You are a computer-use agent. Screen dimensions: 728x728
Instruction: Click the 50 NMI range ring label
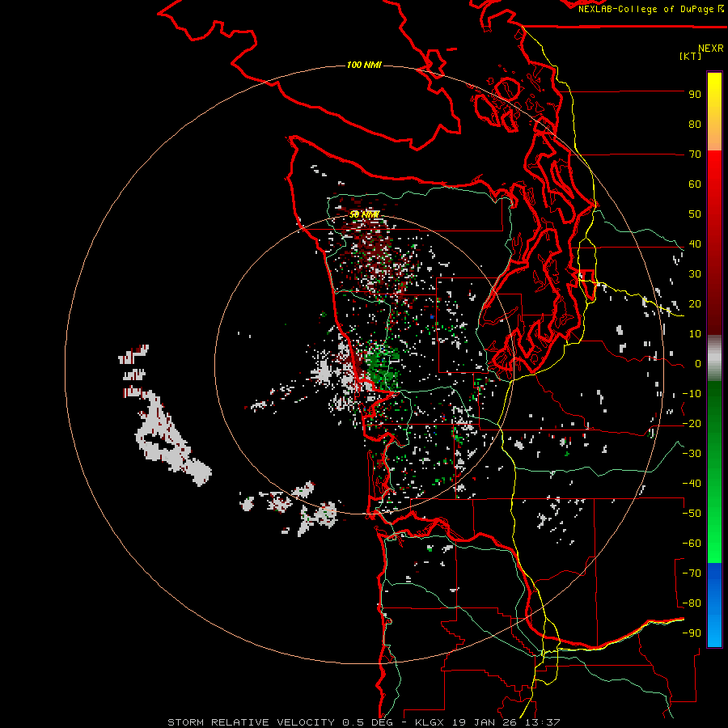pyautogui.click(x=365, y=214)
